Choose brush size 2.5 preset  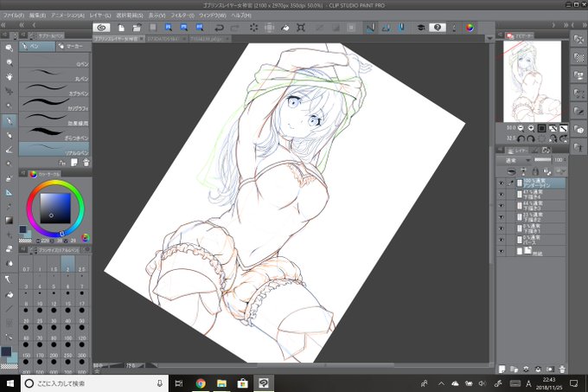click(82, 265)
